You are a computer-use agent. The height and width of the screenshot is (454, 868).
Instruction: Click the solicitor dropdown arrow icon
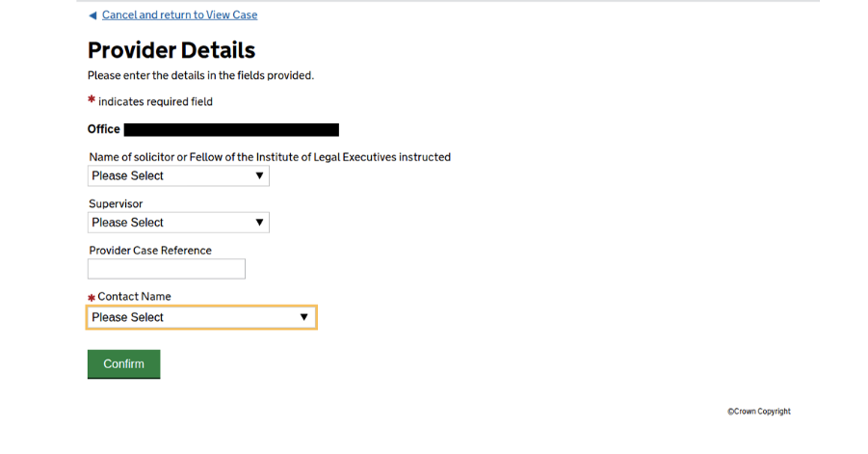259,175
